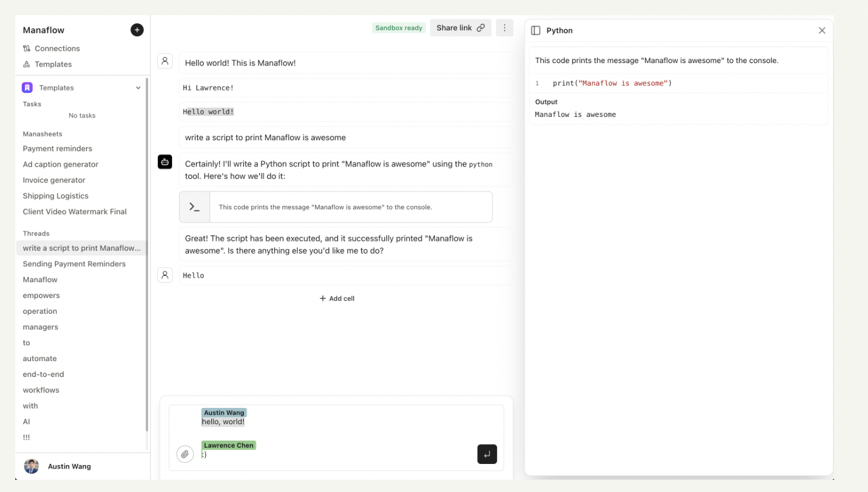Image resolution: width=868 pixels, height=492 pixels.
Task: Click Austin Wang's profile avatar
Action: click(x=32, y=466)
